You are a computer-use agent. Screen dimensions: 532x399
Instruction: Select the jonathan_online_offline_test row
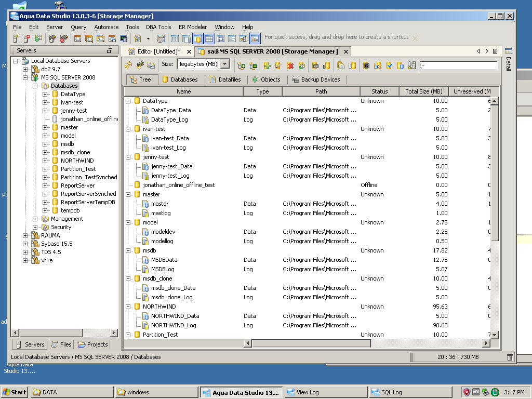pos(308,185)
